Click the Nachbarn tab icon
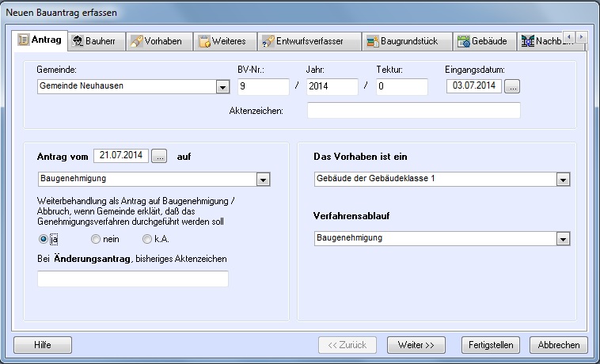The width and height of the screenshot is (600, 364). coord(527,41)
